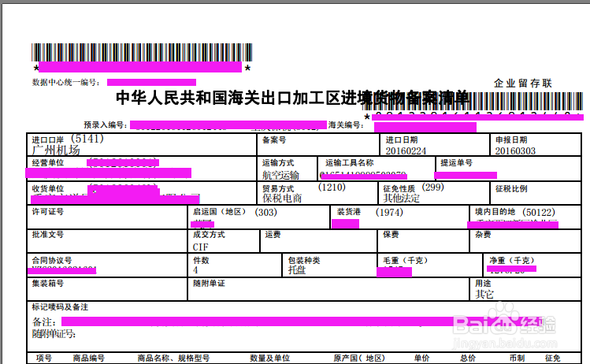This screenshot has width=590, height=364.
Task: Click the 件数 label
Action: coord(201,260)
